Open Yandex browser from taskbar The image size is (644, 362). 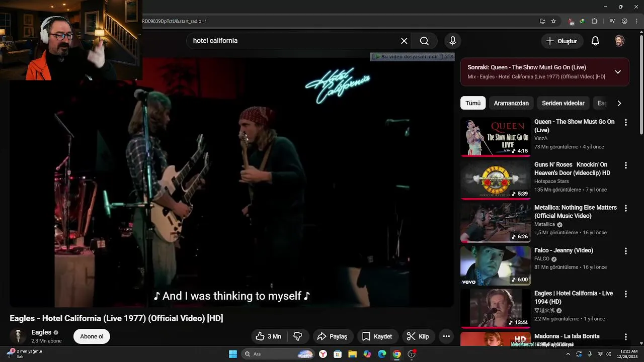click(323, 354)
